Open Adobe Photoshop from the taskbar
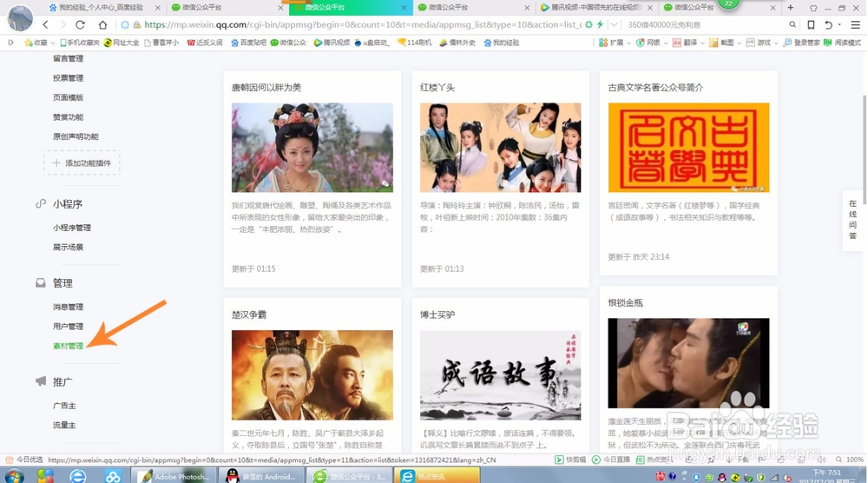 (x=174, y=476)
